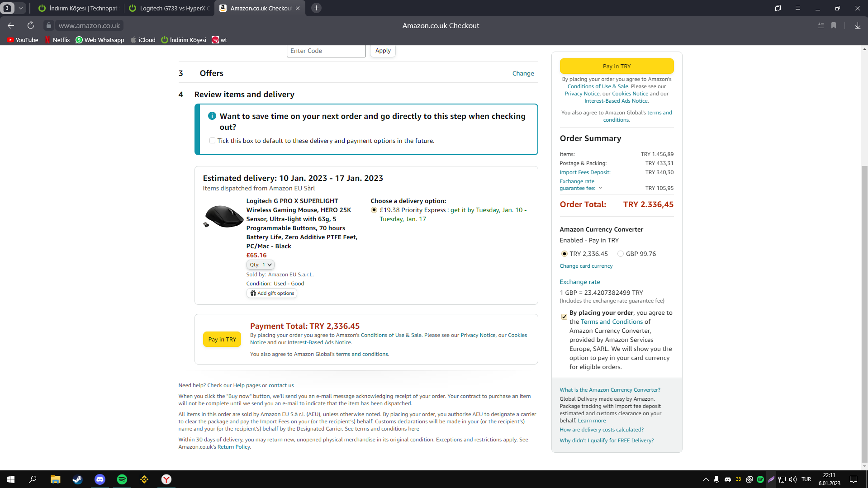Open the TUR keyboard language selector

tap(806, 479)
